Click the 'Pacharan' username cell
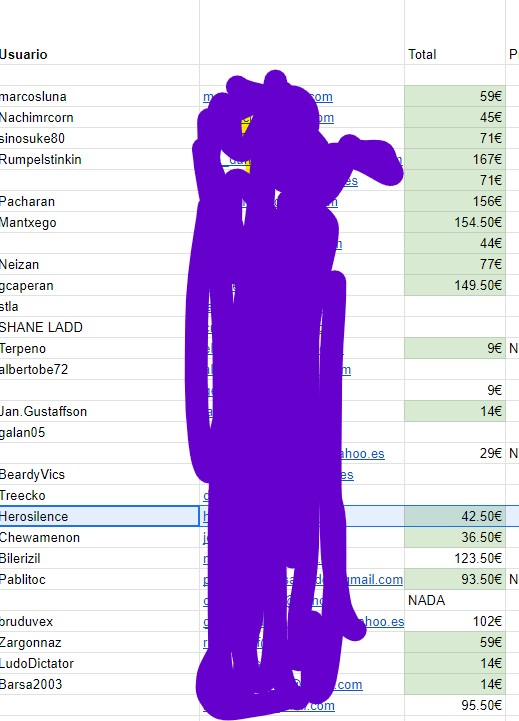This screenshot has width=519, height=721. click(99, 201)
